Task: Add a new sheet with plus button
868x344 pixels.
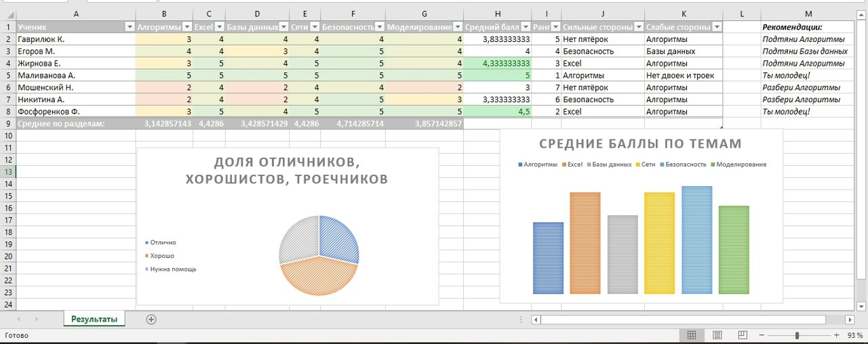Action: [151, 319]
